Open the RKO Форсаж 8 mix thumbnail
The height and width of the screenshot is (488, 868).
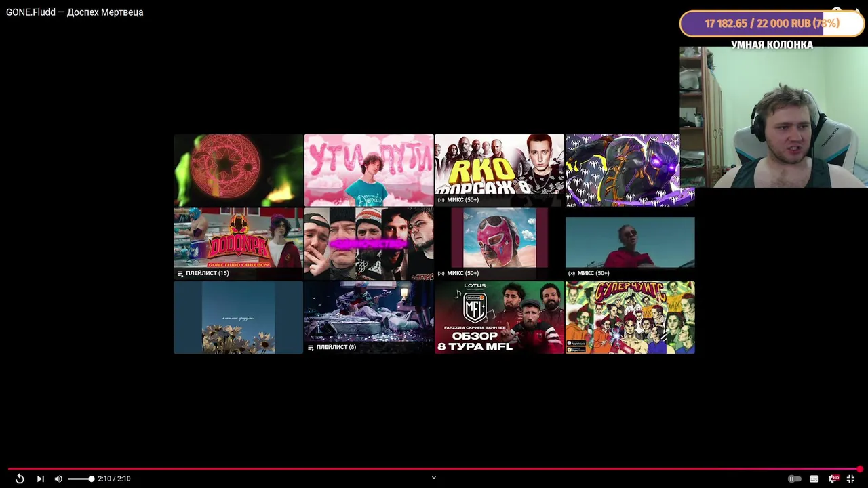point(499,170)
